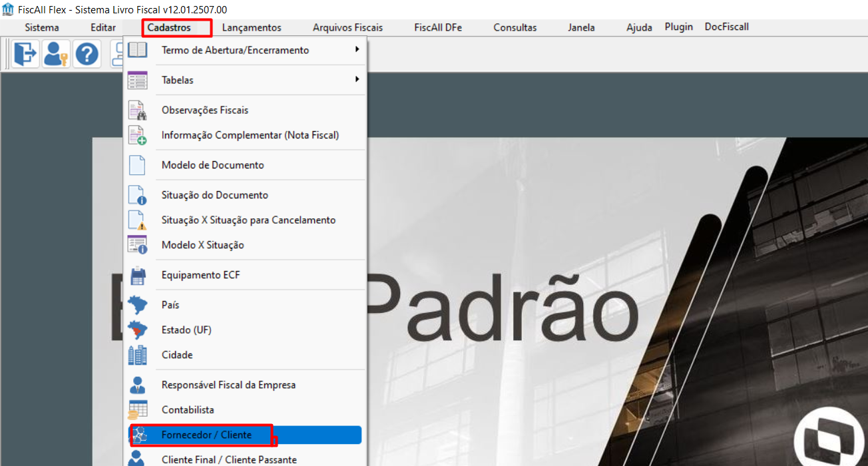Open the Janela menu
This screenshot has height=466, width=868.
[x=582, y=27]
